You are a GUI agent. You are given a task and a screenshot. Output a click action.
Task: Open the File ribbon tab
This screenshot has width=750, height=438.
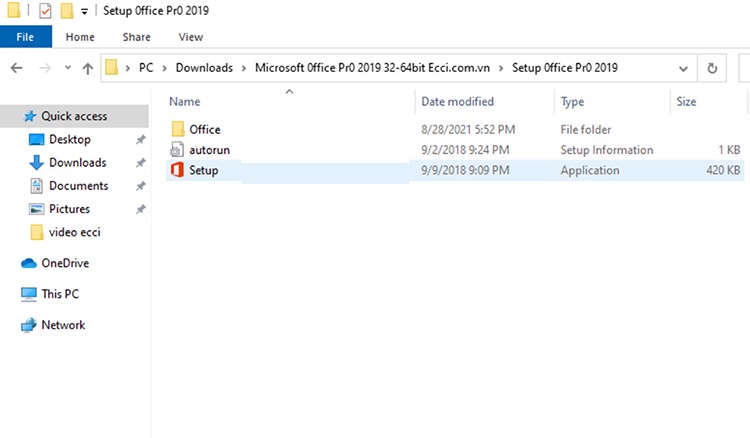[25, 37]
